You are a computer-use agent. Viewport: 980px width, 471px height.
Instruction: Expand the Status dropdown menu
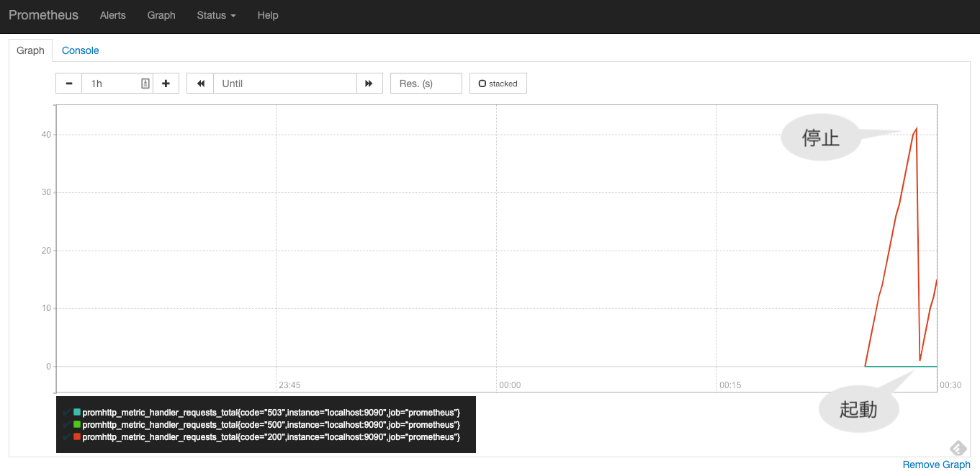point(217,15)
